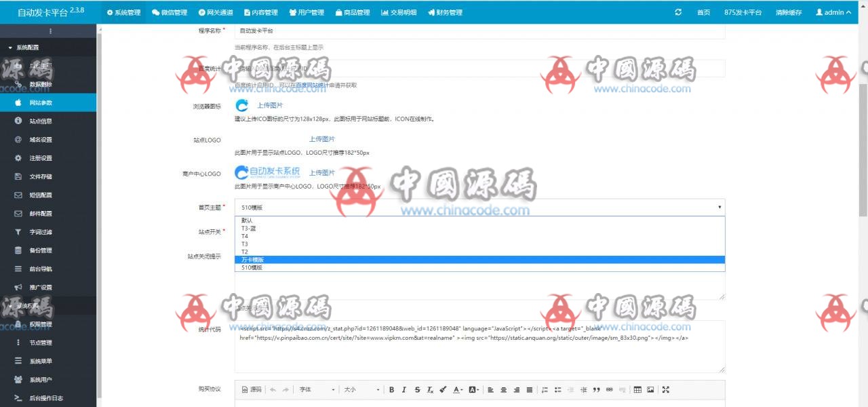This screenshot has height=407, width=868.
Task: Open the 商品管理 top menu
Action: (x=352, y=12)
